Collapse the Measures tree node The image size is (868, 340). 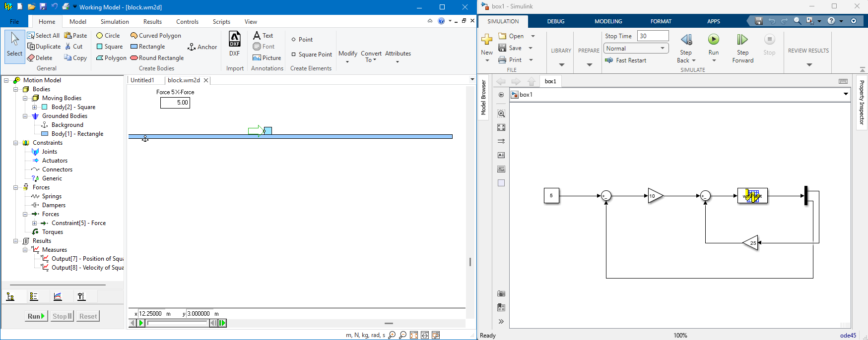[25, 250]
